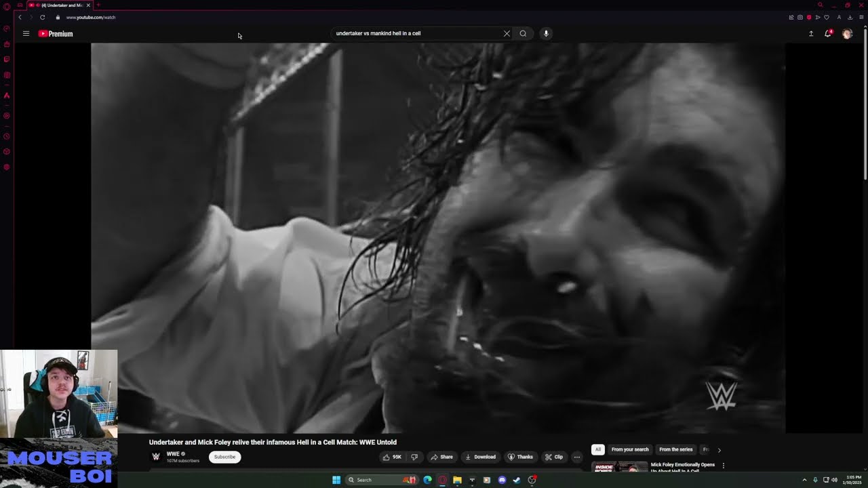Open Discord from the taskbar

502,480
